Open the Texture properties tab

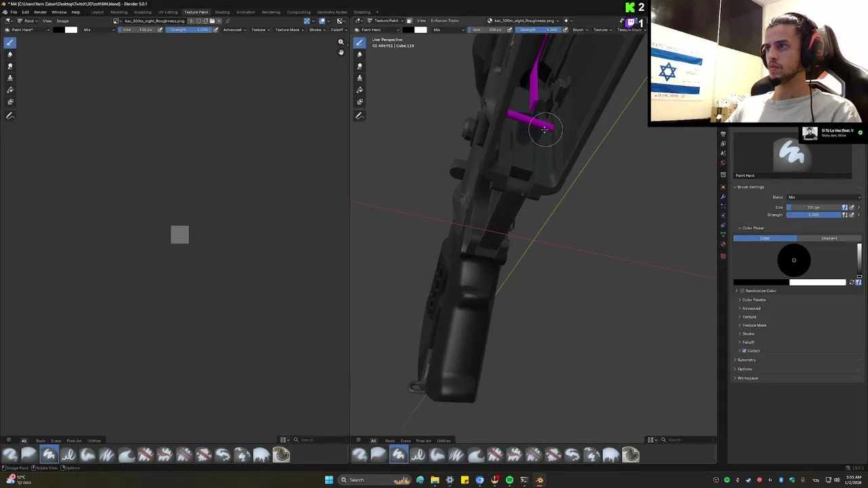723,256
